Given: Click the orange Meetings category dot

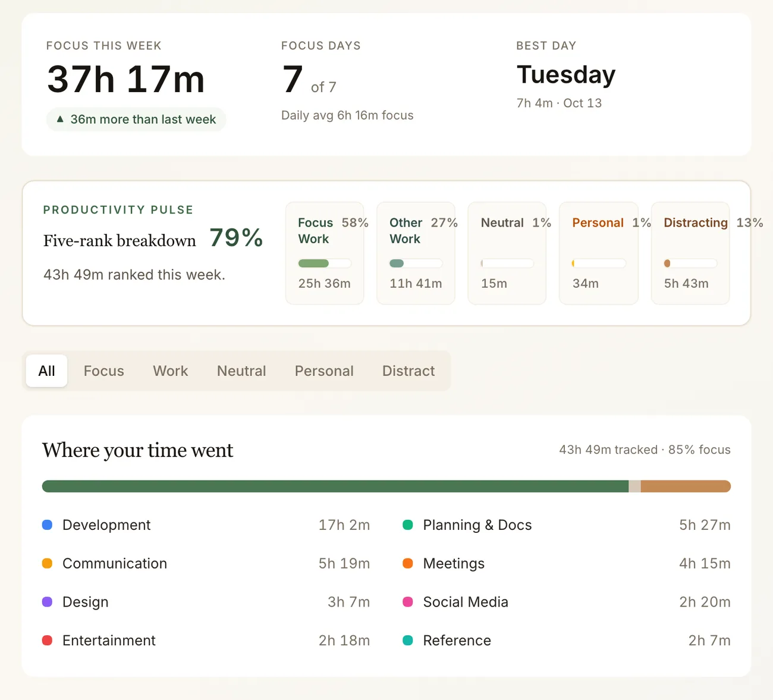Looking at the screenshot, I should tap(408, 563).
